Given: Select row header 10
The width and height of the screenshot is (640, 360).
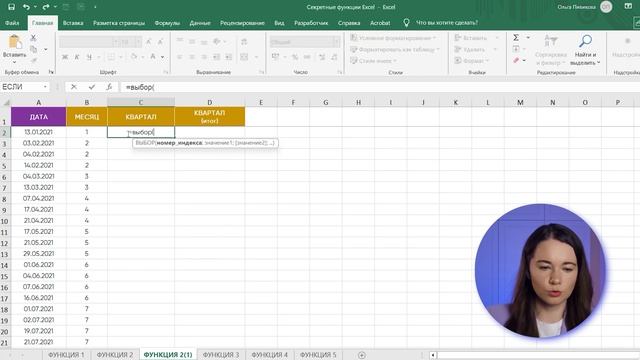Looking at the screenshot, I should [5, 221].
